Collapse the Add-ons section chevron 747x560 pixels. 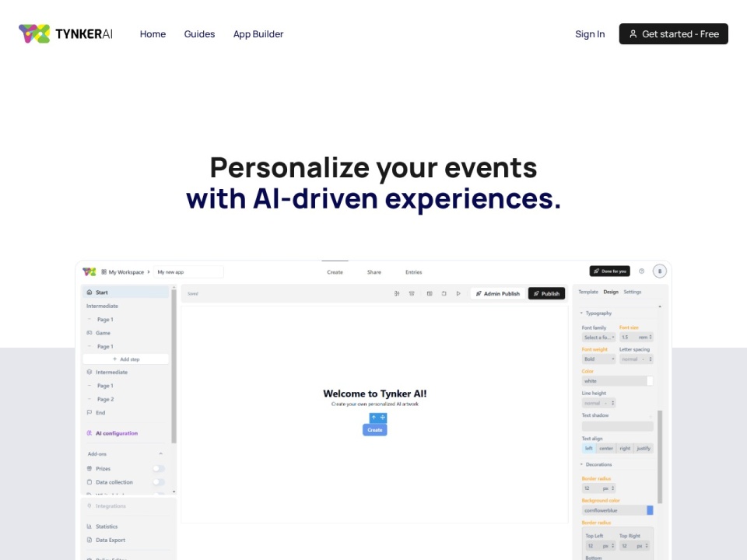[160, 453]
